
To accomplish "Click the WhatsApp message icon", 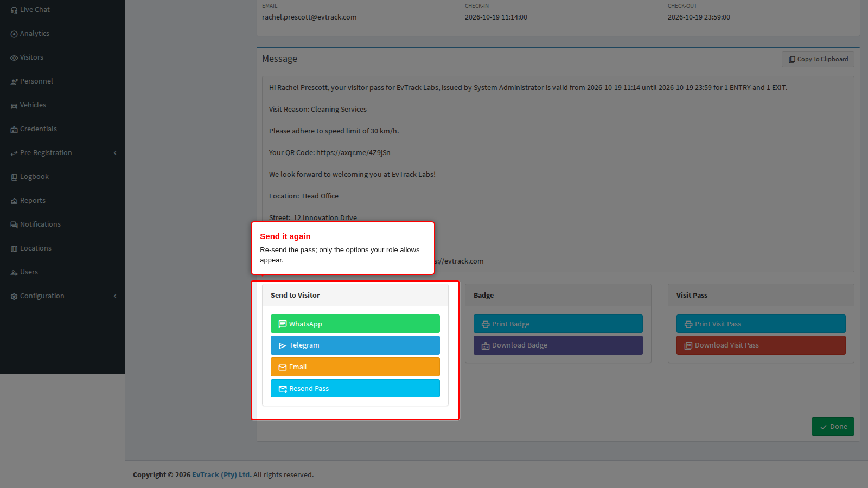I will tap(283, 324).
